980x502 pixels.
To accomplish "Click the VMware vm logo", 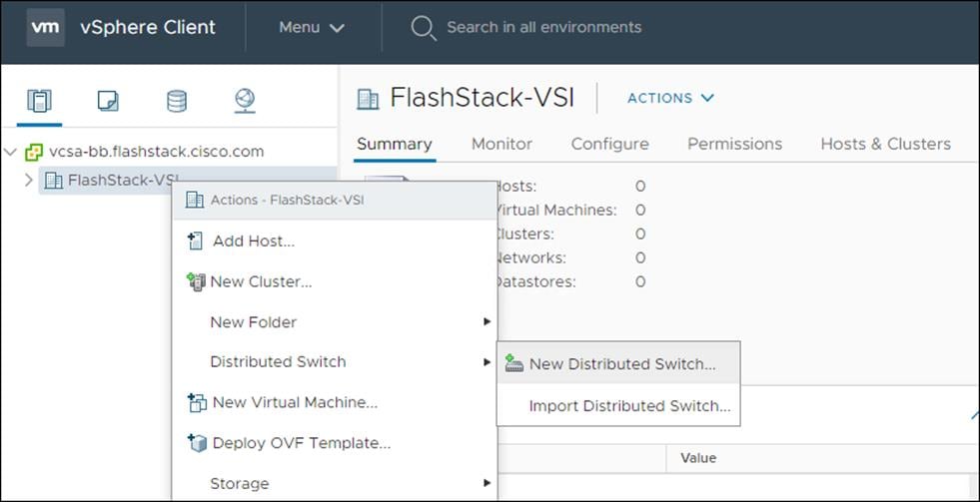I will coord(46,28).
